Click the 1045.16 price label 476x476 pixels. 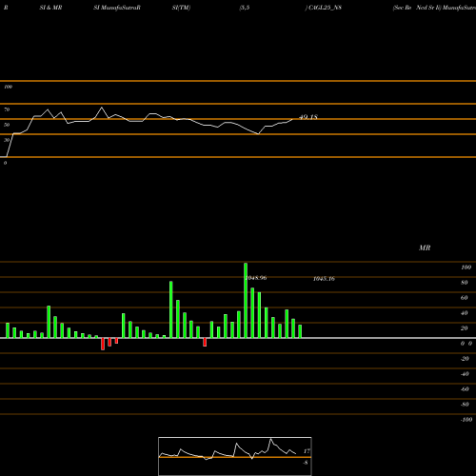tap(324, 279)
